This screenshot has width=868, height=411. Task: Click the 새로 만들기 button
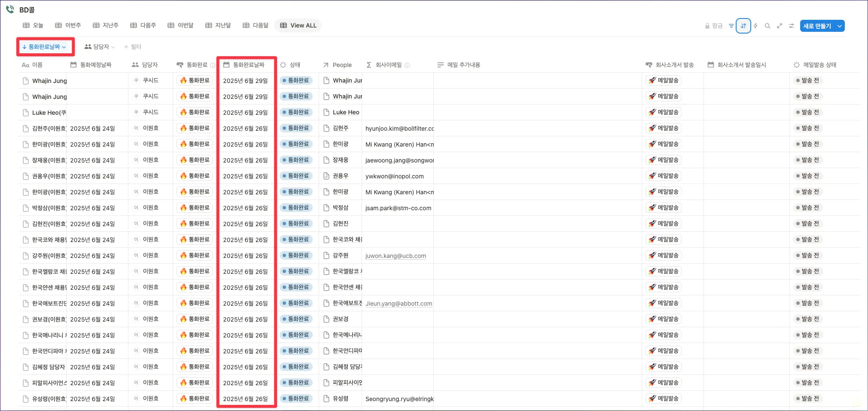pyautogui.click(x=817, y=26)
